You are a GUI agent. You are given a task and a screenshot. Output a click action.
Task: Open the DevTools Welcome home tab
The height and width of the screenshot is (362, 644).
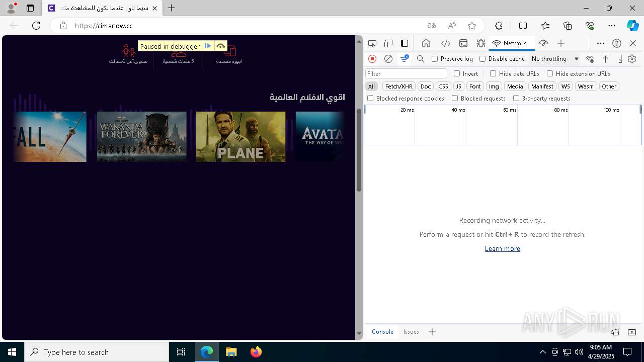[x=426, y=43]
